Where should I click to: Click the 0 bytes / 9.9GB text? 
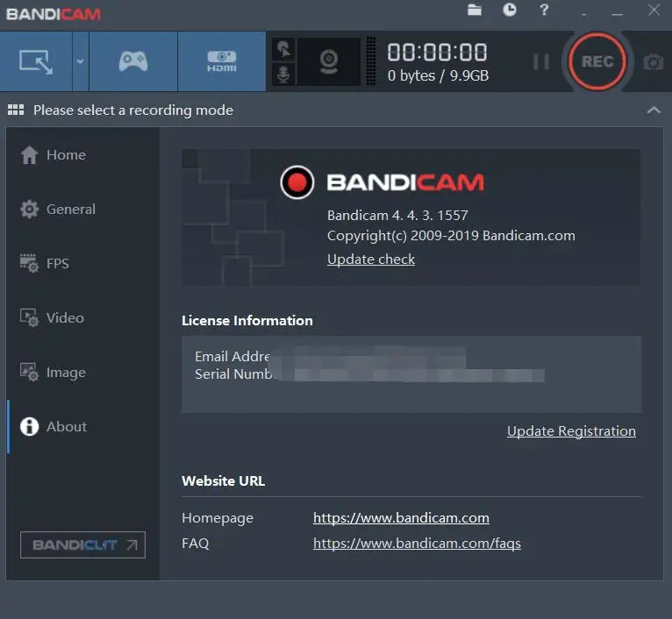click(438, 75)
